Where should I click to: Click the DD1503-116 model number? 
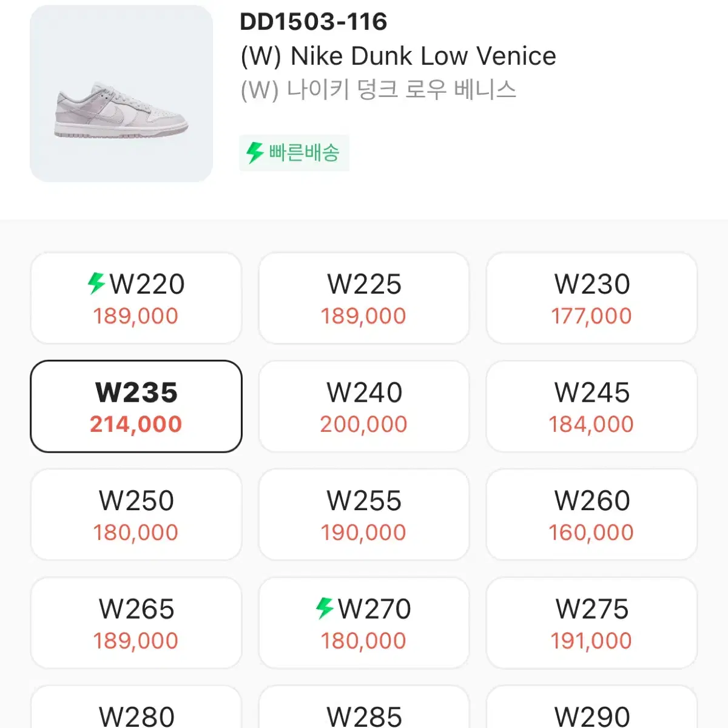pyautogui.click(x=314, y=22)
